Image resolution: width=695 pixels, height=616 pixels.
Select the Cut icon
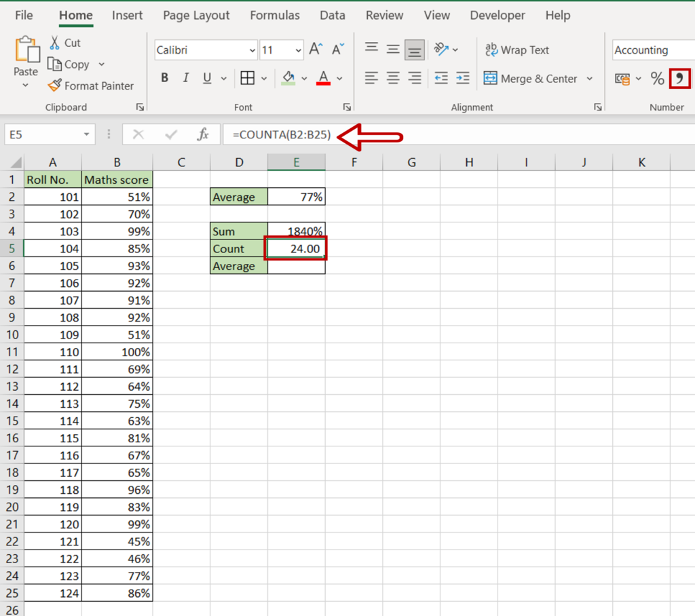point(66,42)
